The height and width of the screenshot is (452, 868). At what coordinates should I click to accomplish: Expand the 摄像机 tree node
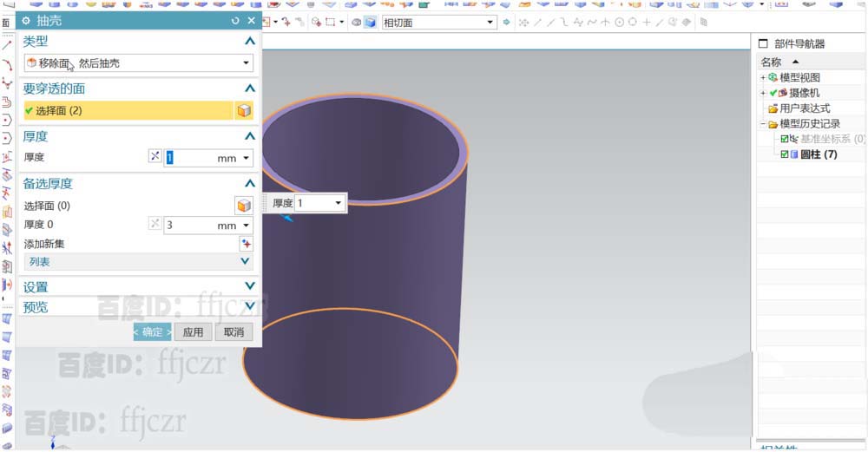[763, 93]
